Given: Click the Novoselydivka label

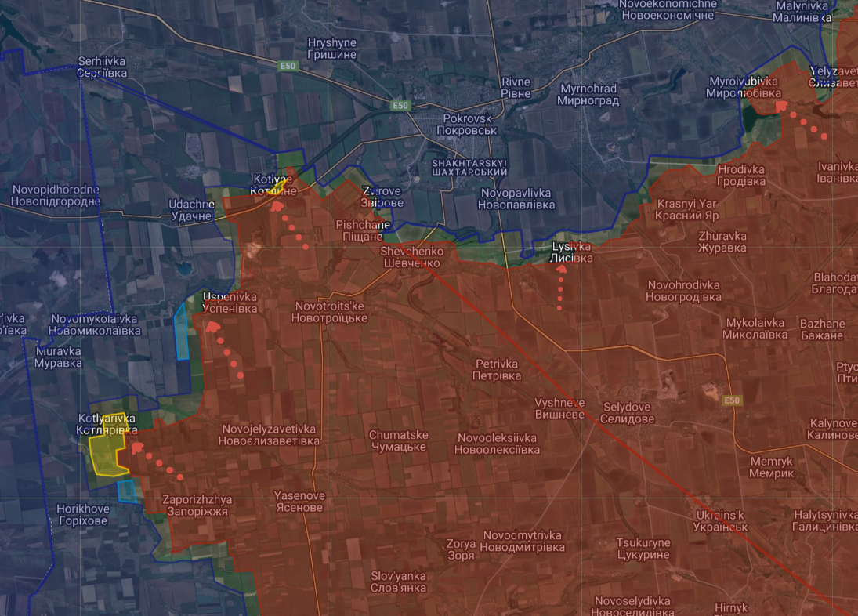Looking at the screenshot, I should pos(632,607).
